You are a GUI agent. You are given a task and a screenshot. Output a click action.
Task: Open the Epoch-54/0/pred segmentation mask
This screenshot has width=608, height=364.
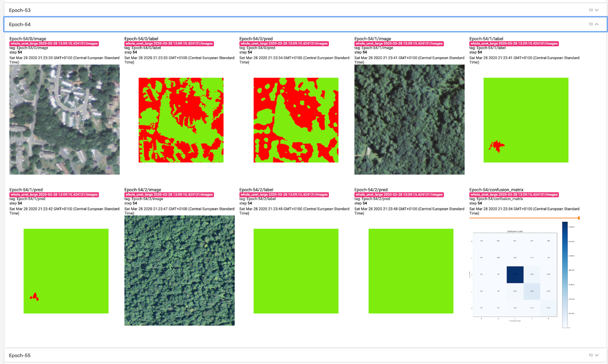[x=296, y=120]
